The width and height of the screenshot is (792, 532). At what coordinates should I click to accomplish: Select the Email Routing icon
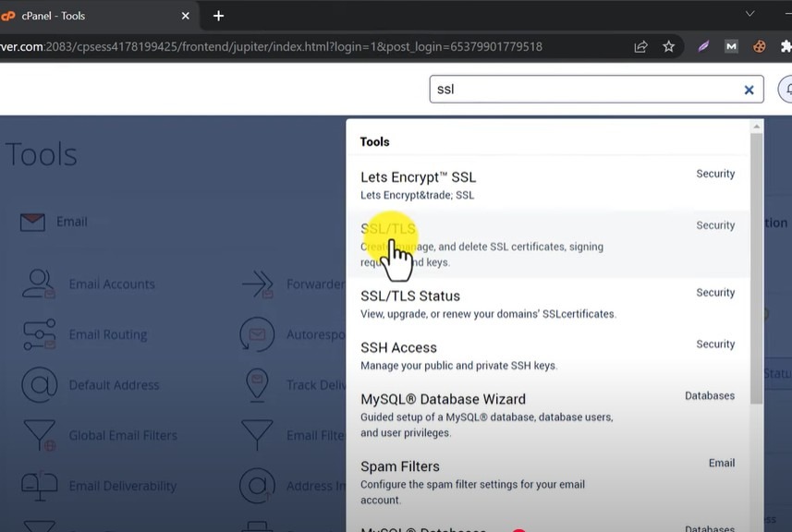(x=38, y=334)
